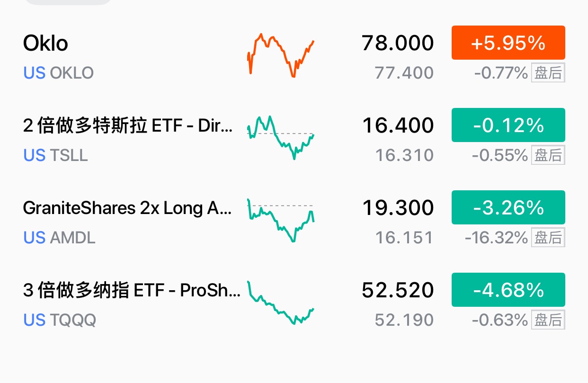Open the 3倍做多纳指 ETF row
Image resolution: width=588 pixels, height=383 pixels.
(132, 290)
